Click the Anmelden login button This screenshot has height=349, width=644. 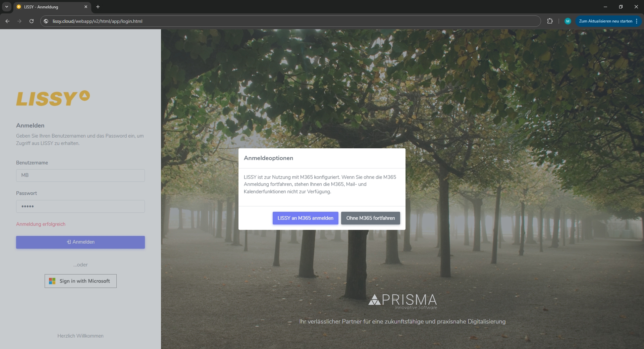click(80, 242)
